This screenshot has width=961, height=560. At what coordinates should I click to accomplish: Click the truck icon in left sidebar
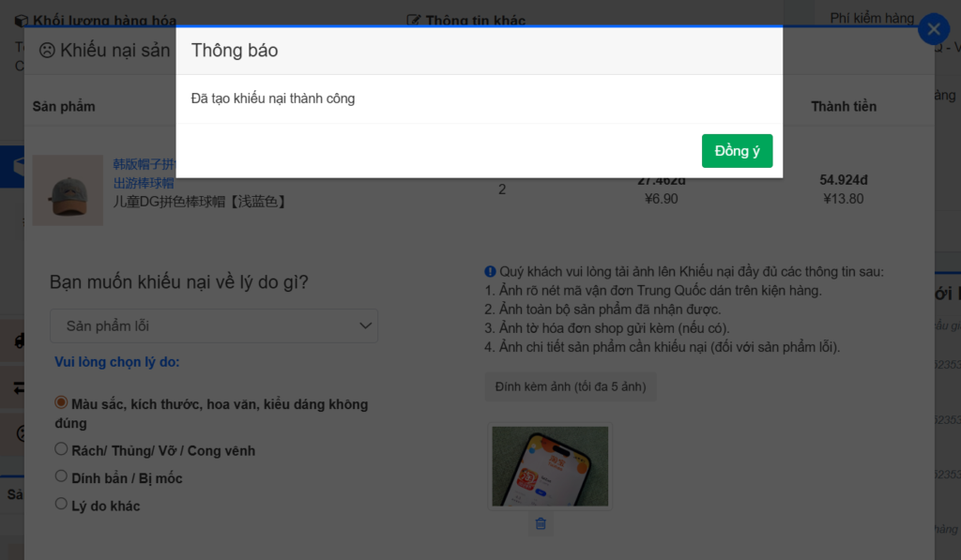tap(19, 341)
